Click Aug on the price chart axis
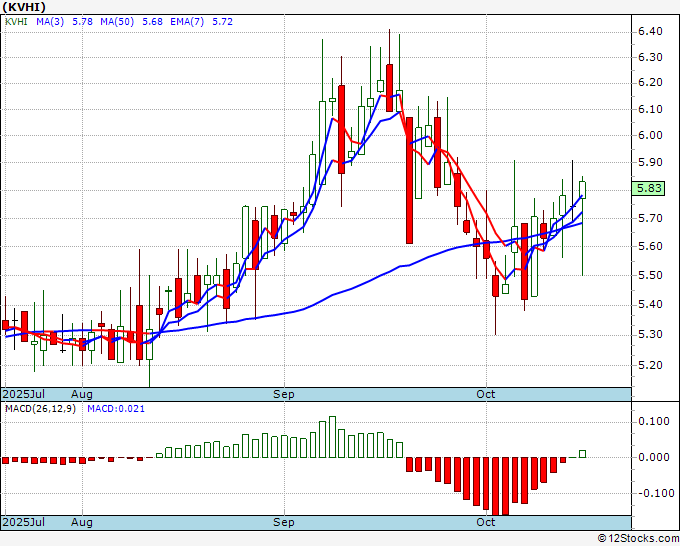 tap(82, 394)
